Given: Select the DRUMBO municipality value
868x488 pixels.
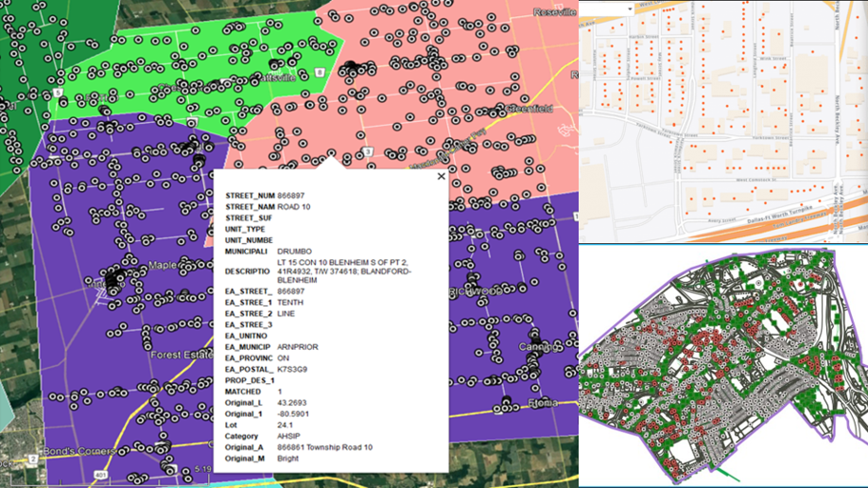Looking at the screenshot, I should (295, 252).
